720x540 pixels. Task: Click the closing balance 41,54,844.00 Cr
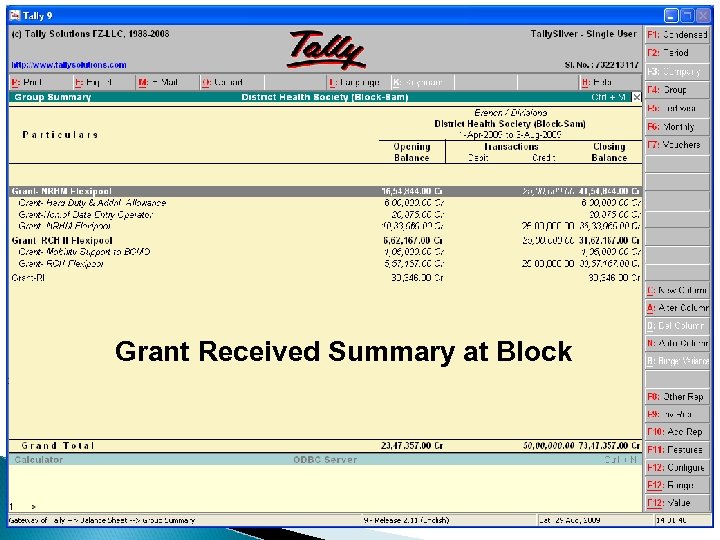609,191
